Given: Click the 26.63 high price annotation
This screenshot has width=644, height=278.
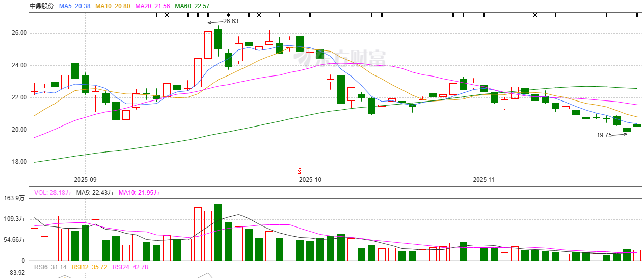Looking at the screenshot, I should (231, 21).
